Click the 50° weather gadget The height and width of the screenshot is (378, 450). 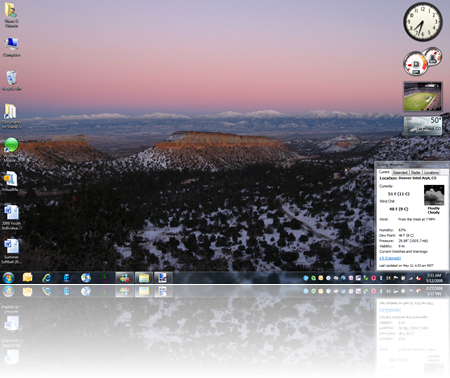(x=423, y=125)
